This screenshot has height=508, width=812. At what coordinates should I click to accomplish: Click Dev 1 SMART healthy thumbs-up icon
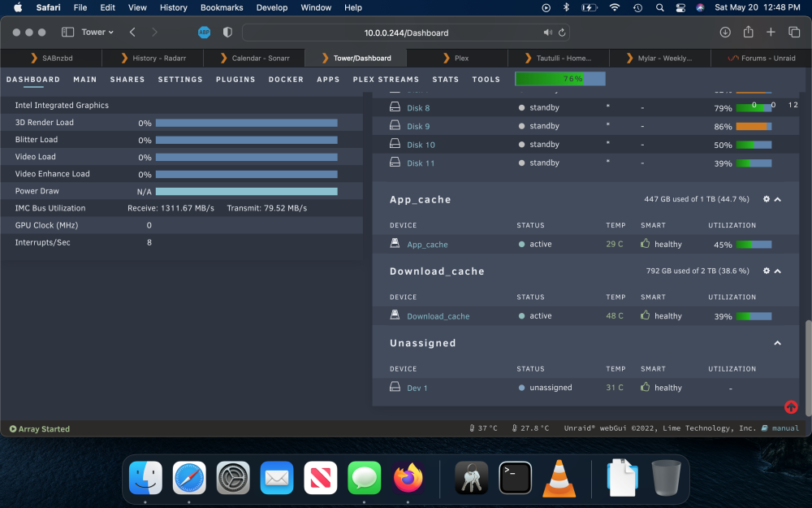646,387
